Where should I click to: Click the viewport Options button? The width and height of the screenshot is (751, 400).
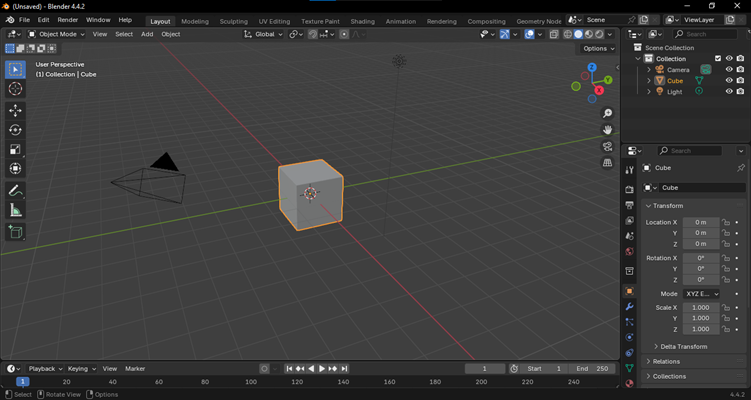click(x=597, y=48)
